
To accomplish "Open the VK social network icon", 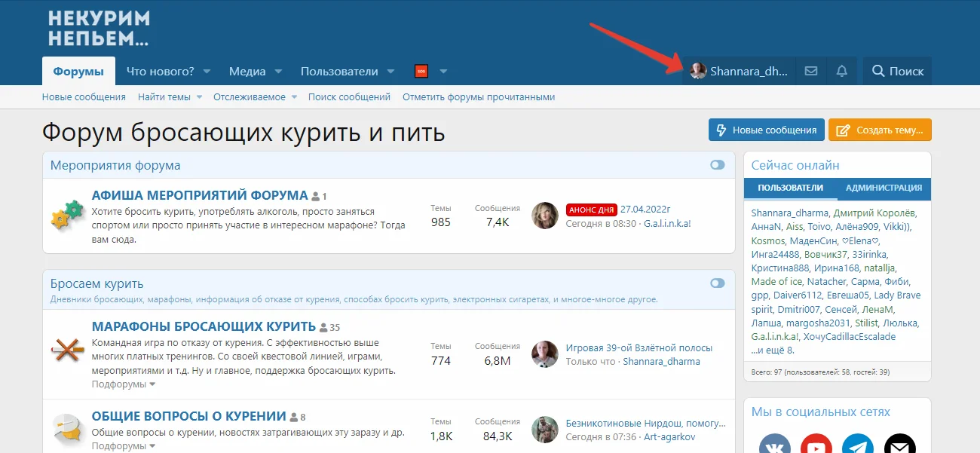I will click(775, 445).
